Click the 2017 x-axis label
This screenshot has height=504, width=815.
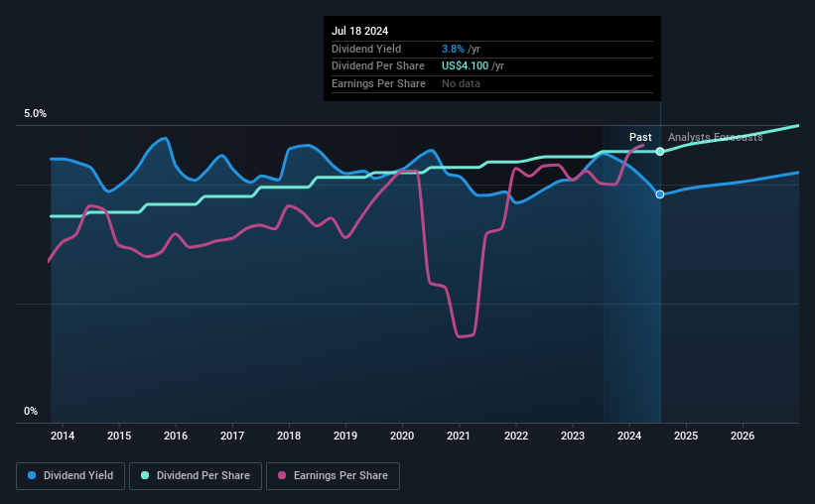click(232, 436)
